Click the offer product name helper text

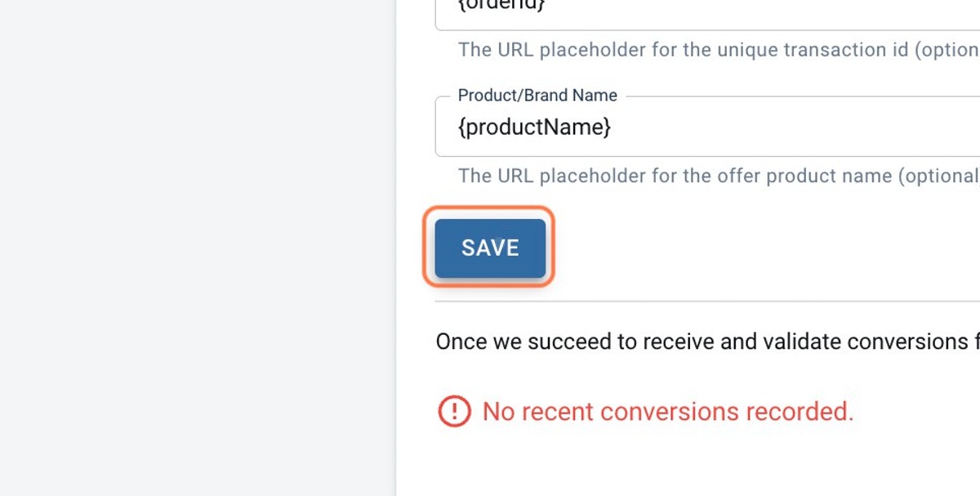tap(719, 176)
